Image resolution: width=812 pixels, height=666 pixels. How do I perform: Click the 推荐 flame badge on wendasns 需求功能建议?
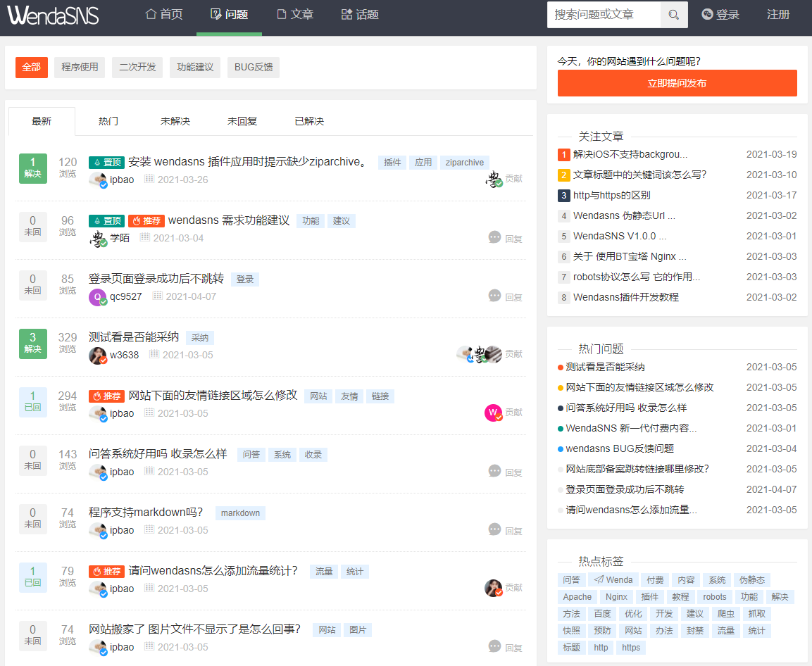tap(148, 220)
